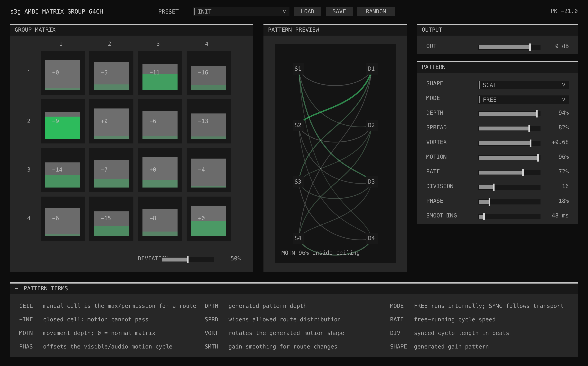588x366 pixels.
Task: Click the GROUP MATRIX panel header
Action: click(x=132, y=30)
